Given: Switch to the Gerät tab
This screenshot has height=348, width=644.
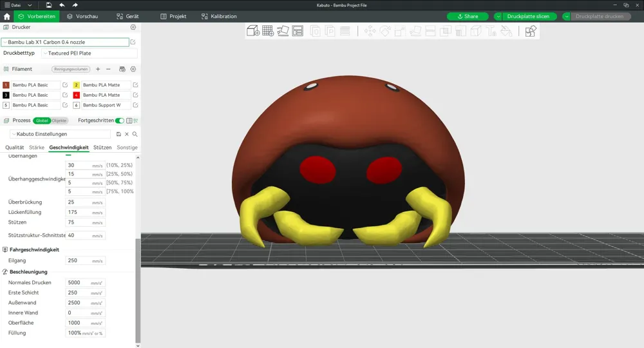Looking at the screenshot, I should (128, 17).
